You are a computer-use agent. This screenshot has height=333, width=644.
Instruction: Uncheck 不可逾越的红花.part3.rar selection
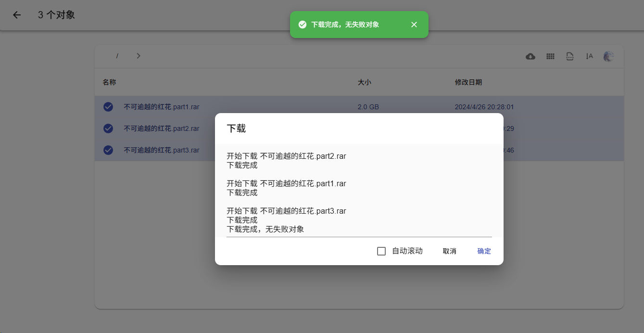coord(108,150)
